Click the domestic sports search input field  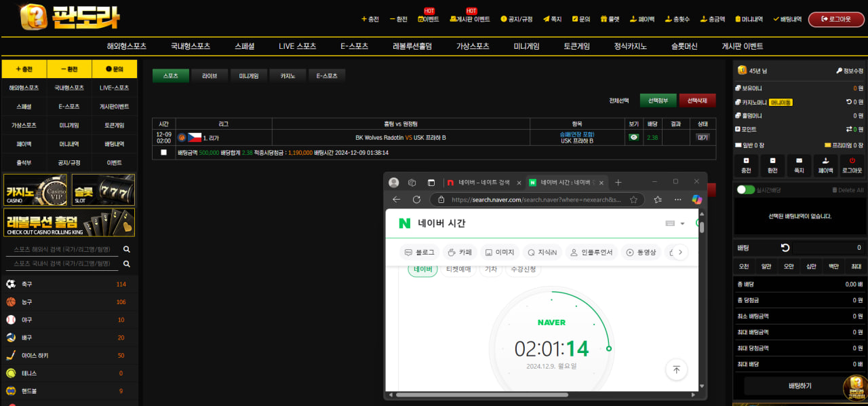point(62,263)
